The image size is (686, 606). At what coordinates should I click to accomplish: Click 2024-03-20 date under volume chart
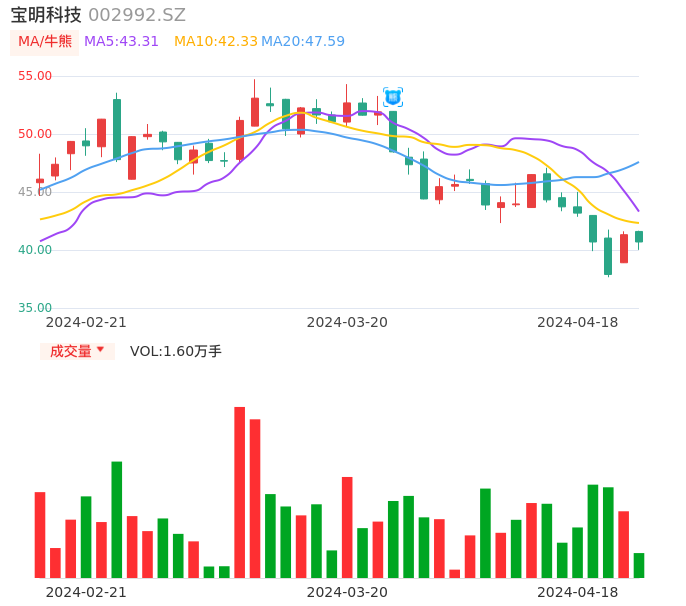347,592
